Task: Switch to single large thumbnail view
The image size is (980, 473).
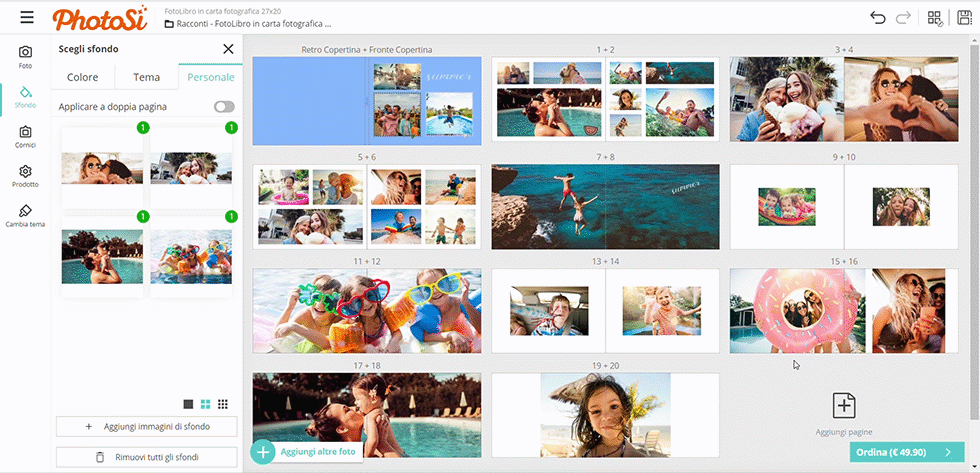Action: [188, 404]
